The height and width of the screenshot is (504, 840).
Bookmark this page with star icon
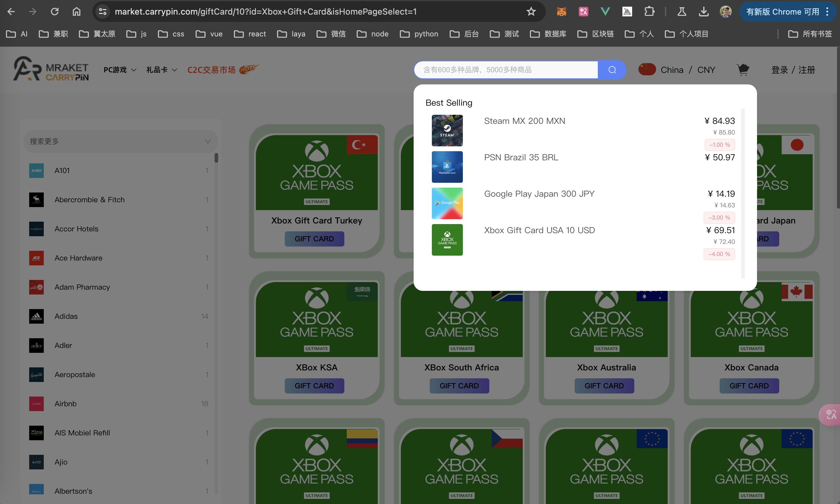(x=531, y=12)
